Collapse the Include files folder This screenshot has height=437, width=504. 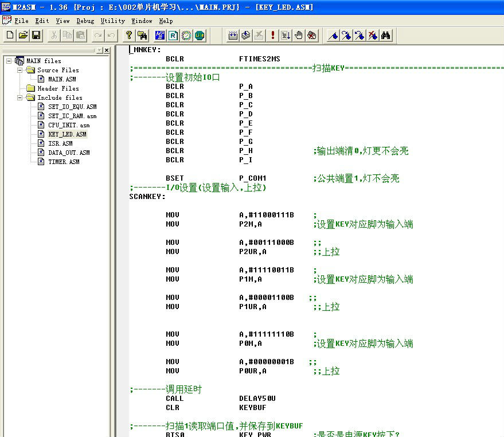pos(20,97)
